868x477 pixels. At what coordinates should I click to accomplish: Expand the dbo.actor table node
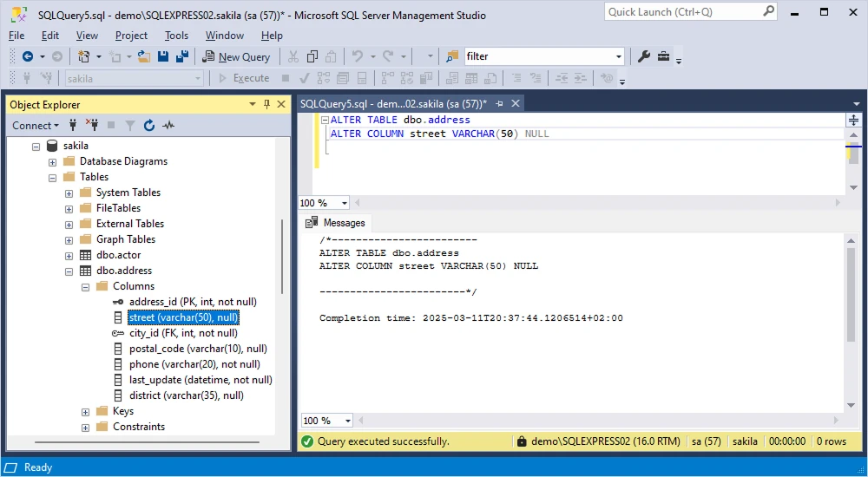click(x=69, y=256)
